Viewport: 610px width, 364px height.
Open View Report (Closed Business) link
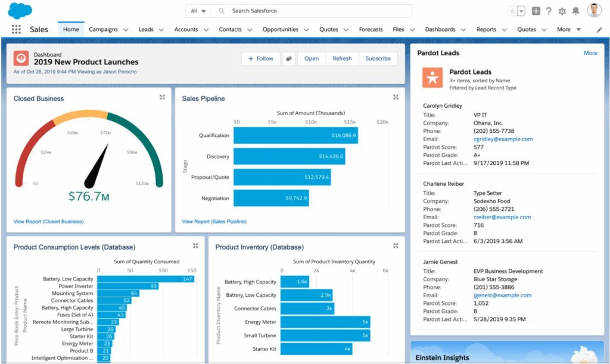click(x=49, y=221)
